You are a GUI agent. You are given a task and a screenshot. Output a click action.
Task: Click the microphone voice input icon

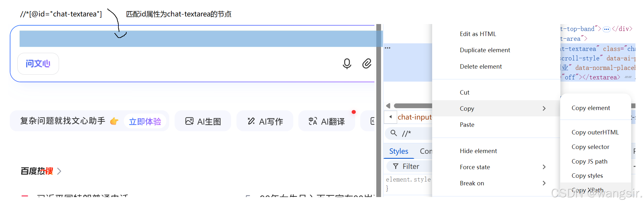click(347, 64)
